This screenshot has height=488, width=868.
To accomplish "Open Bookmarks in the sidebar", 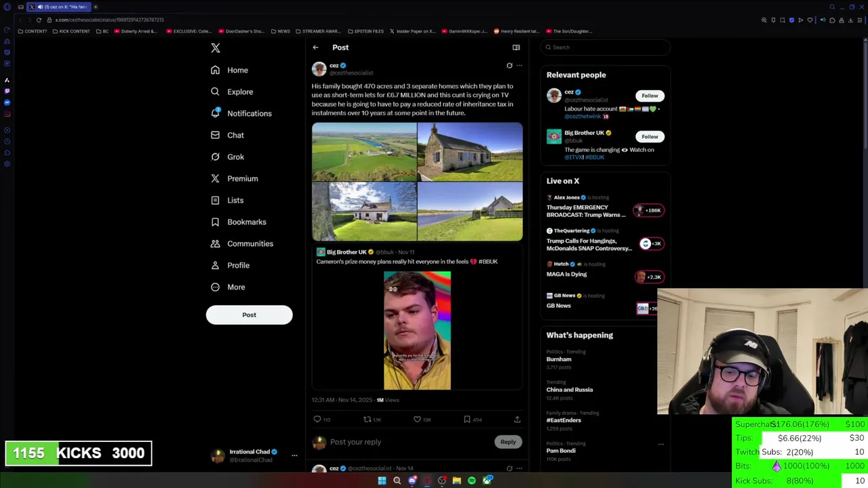I will point(238,222).
